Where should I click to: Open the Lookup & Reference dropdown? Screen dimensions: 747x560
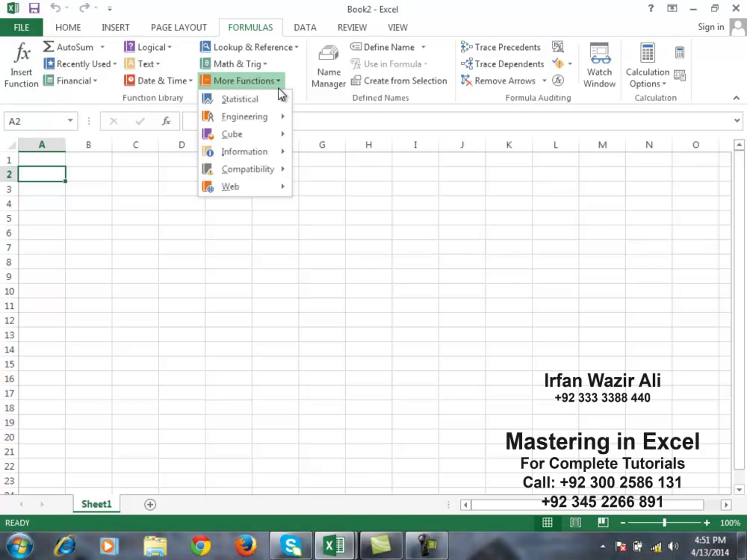(249, 47)
